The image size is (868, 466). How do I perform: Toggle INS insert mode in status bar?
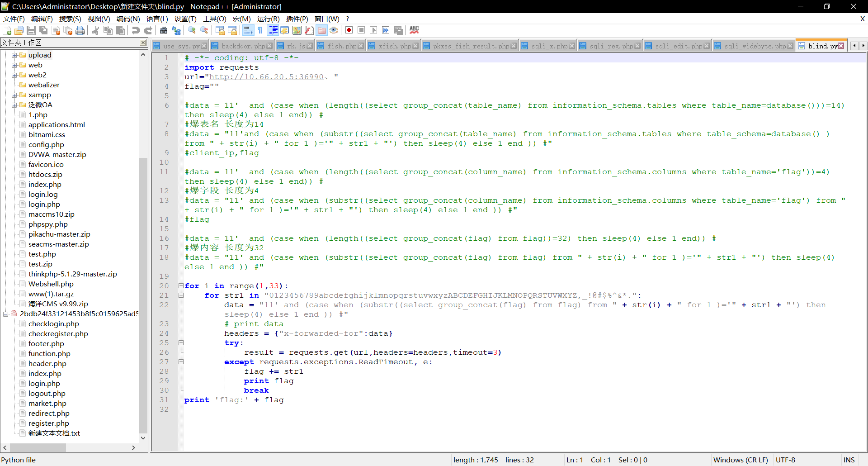point(849,460)
